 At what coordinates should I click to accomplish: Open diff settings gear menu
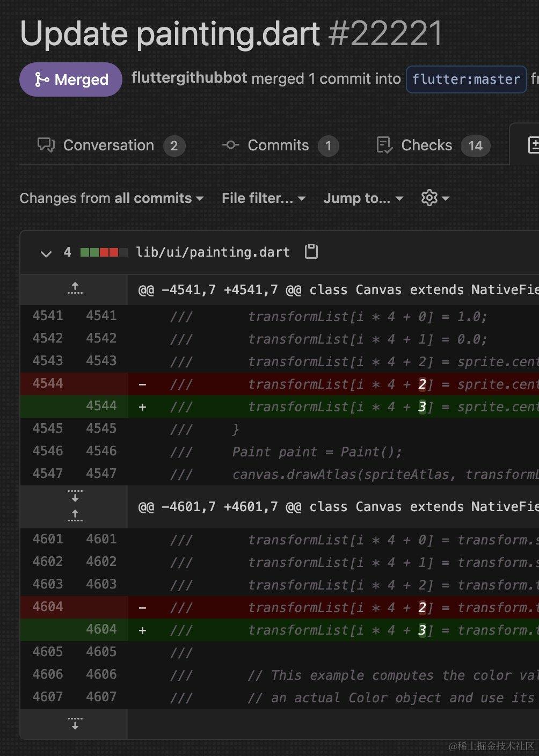435,198
